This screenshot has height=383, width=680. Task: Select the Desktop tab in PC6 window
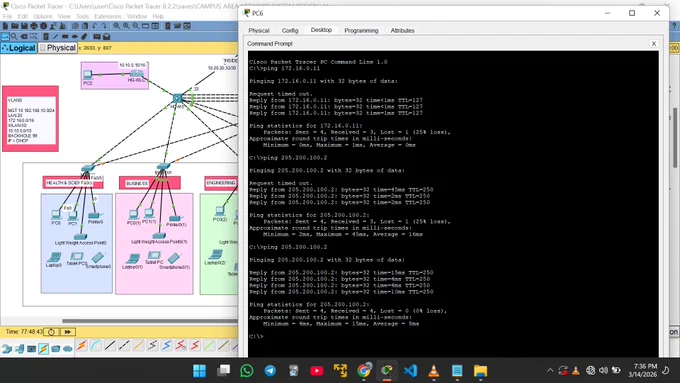[x=321, y=30]
